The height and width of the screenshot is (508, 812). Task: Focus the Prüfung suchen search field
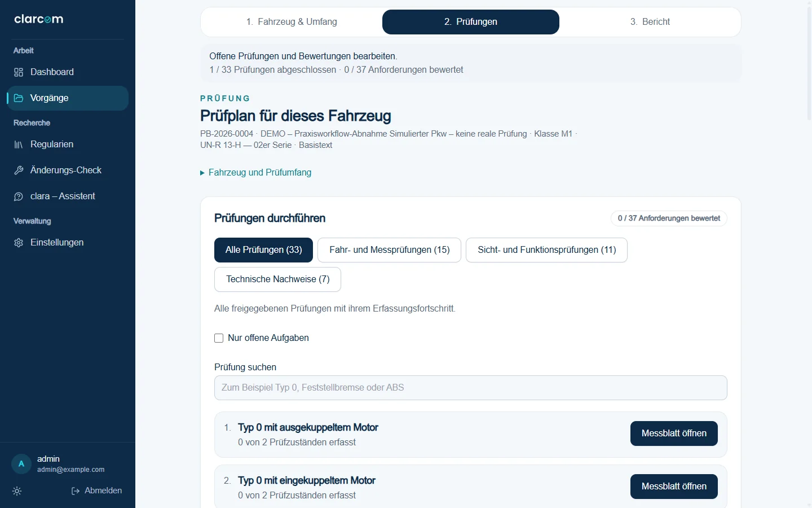coord(471,388)
